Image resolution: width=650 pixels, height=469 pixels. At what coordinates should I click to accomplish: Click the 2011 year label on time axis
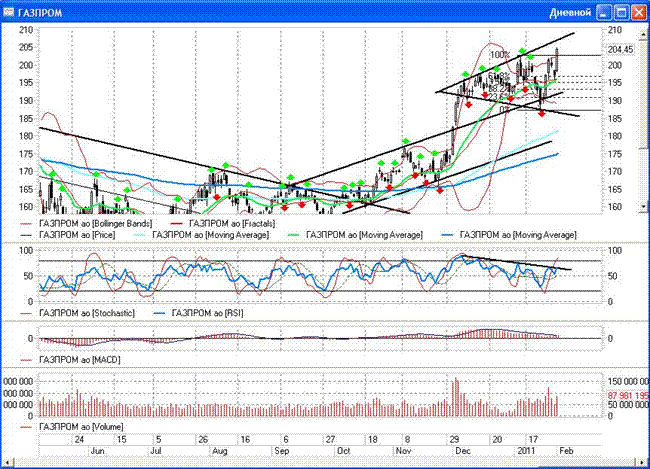526,451
